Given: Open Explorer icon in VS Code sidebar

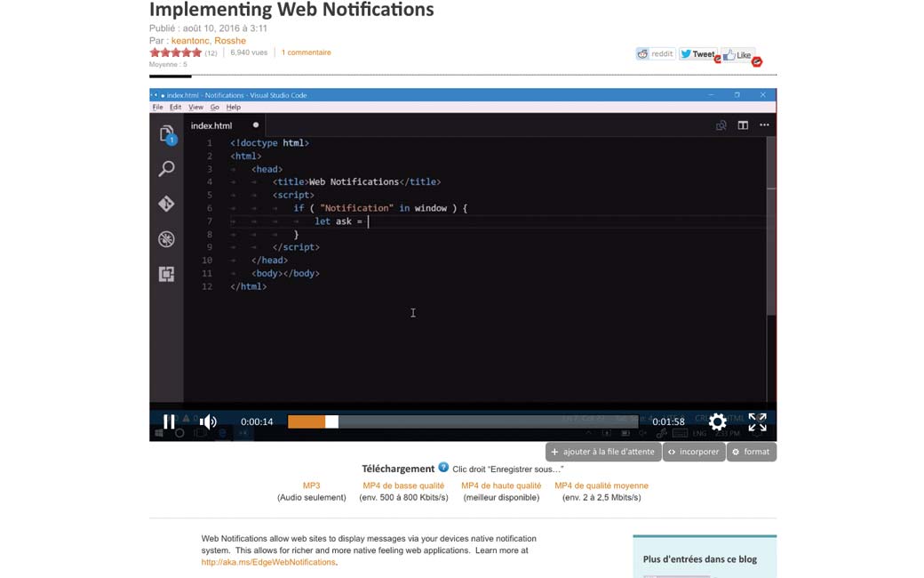Looking at the screenshot, I should (166, 134).
